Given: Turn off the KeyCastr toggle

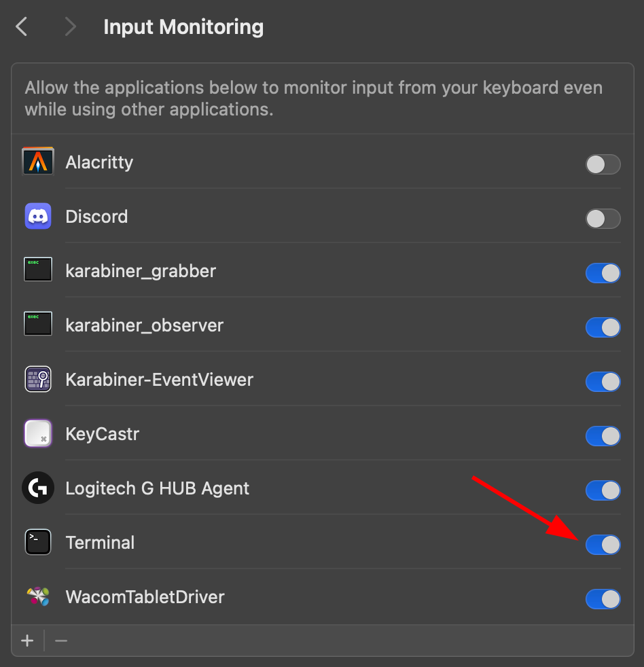Looking at the screenshot, I should (603, 436).
